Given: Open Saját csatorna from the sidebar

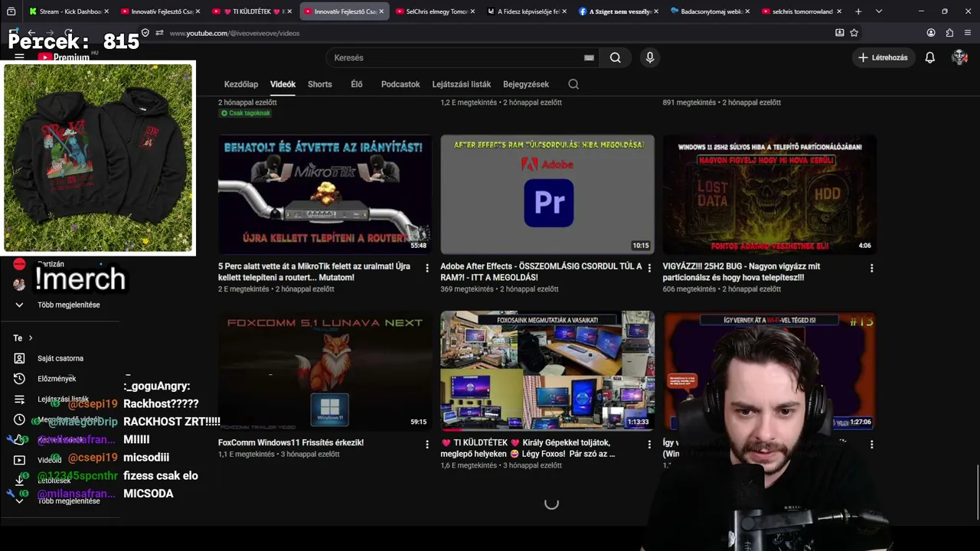Looking at the screenshot, I should point(60,358).
